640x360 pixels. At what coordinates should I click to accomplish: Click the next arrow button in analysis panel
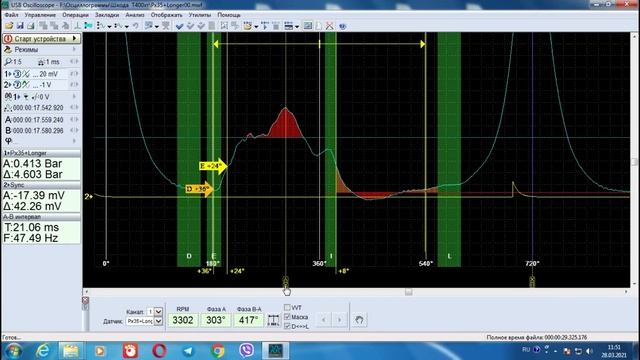pyautogui.click(x=339, y=320)
